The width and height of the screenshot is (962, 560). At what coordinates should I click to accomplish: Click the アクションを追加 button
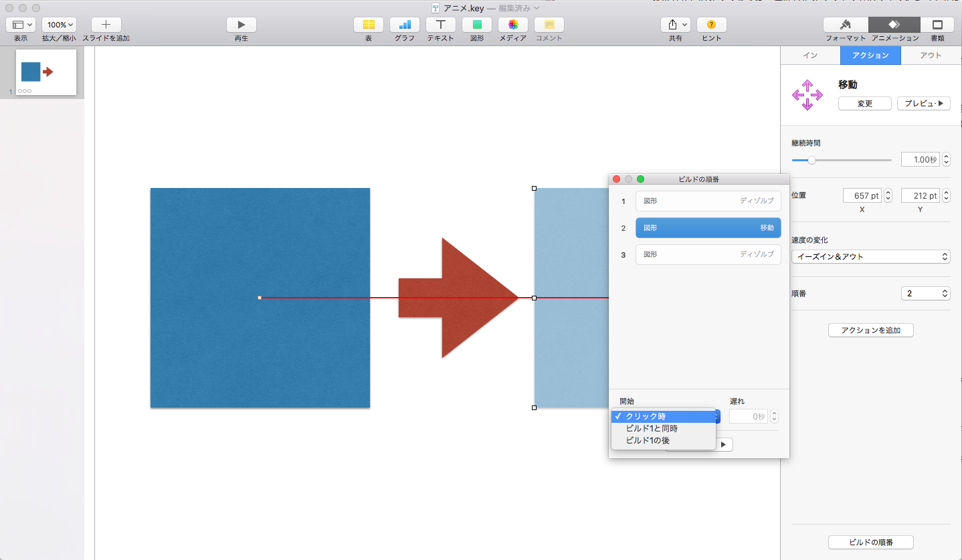[x=870, y=331]
